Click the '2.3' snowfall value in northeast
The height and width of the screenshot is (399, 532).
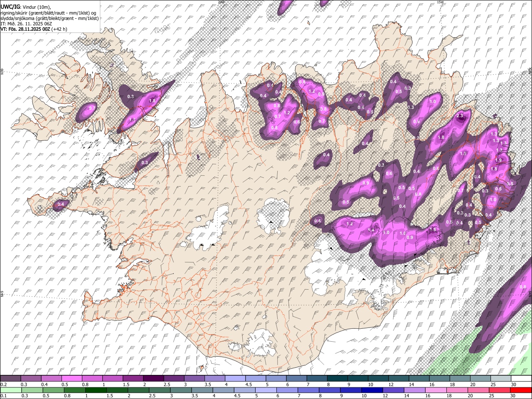tap(460, 116)
